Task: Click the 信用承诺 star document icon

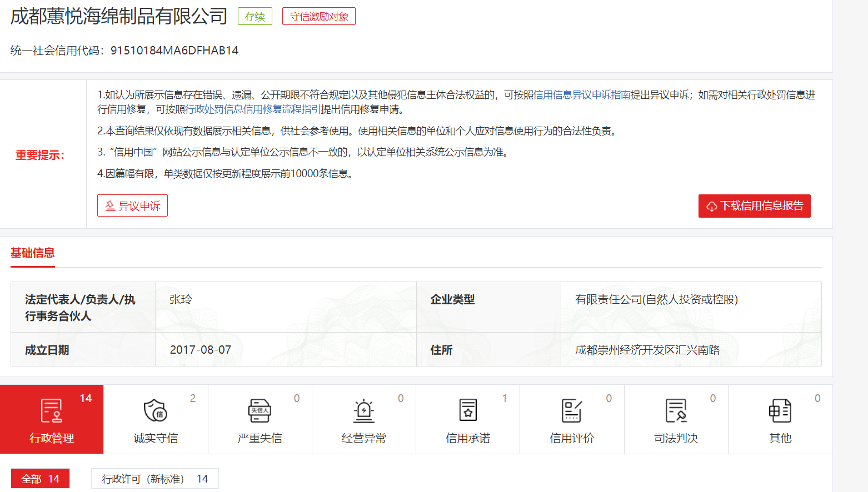Action: (x=468, y=410)
